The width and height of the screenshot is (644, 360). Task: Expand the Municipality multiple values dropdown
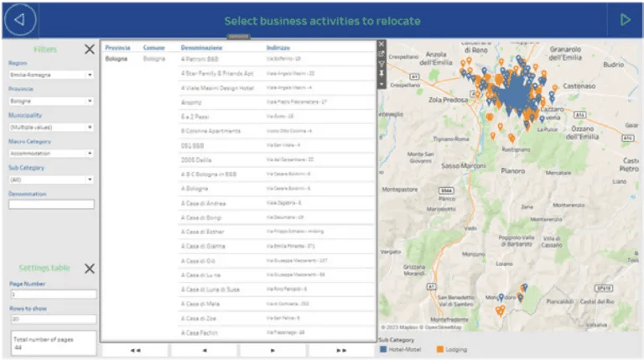[51, 128]
